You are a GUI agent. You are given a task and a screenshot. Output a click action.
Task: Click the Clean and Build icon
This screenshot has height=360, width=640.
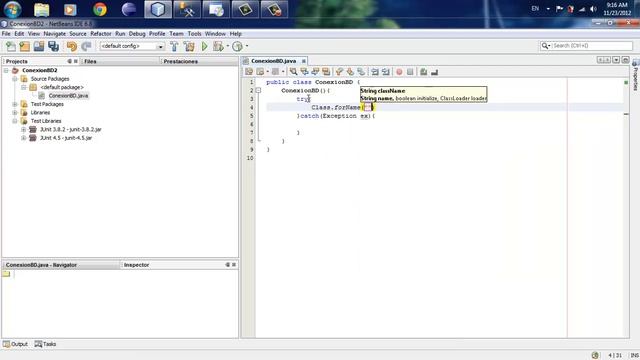click(x=189, y=46)
